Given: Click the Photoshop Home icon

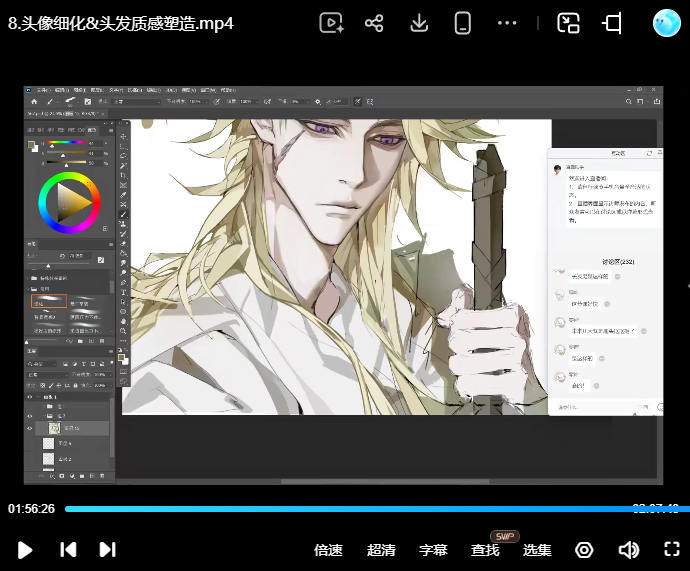Looking at the screenshot, I should click(x=34, y=102).
